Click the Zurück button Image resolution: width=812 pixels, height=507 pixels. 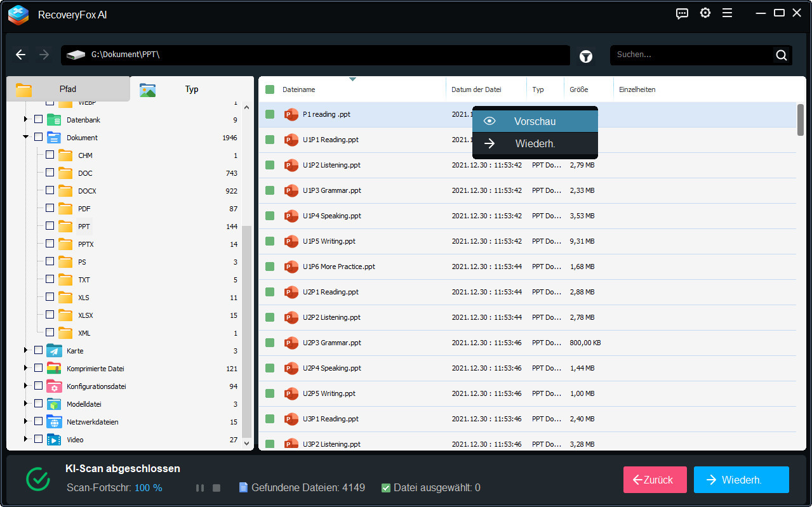click(655, 480)
